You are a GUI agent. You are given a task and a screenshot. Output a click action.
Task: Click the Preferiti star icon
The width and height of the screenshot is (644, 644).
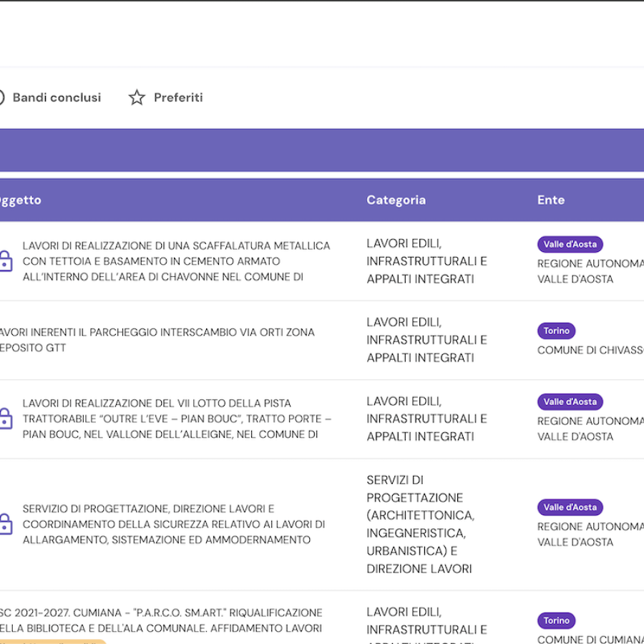coord(137,97)
